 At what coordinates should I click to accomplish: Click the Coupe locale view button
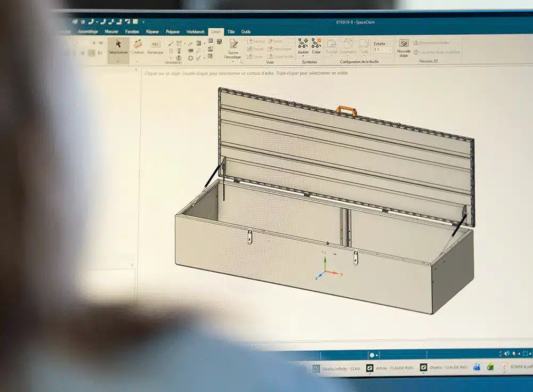(280, 57)
